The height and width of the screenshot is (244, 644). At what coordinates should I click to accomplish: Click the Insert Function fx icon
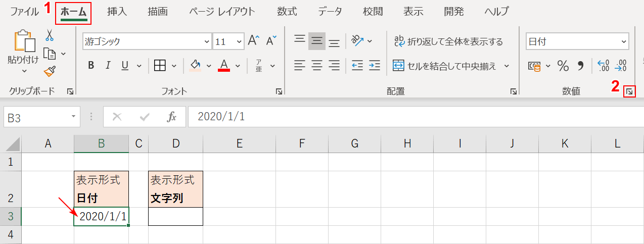[x=172, y=117]
